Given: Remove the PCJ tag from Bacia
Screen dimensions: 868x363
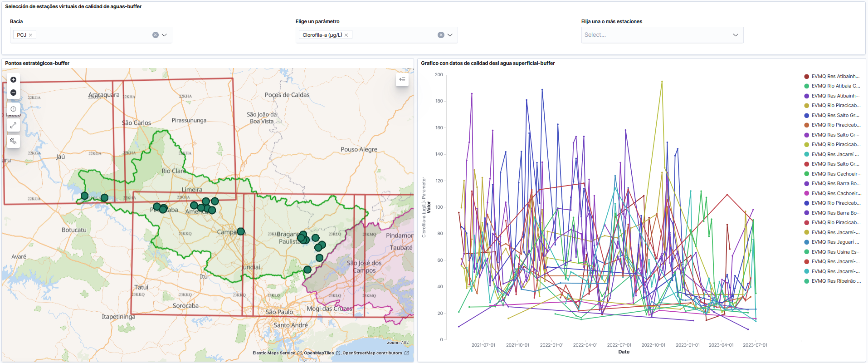Looking at the screenshot, I should point(31,35).
